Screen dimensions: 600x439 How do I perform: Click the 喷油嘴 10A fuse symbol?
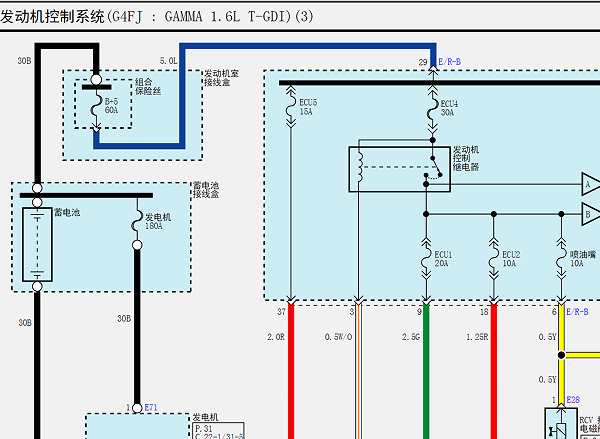(561, 259)
